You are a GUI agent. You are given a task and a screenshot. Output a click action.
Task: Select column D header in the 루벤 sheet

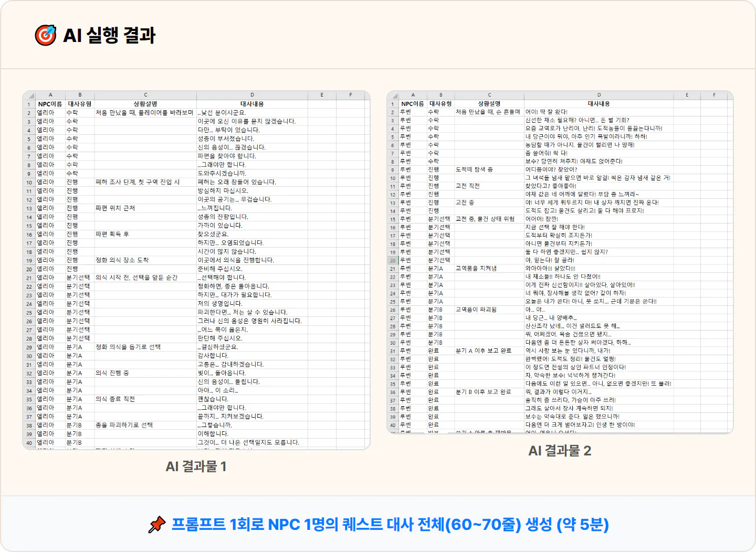click(599, 95)
